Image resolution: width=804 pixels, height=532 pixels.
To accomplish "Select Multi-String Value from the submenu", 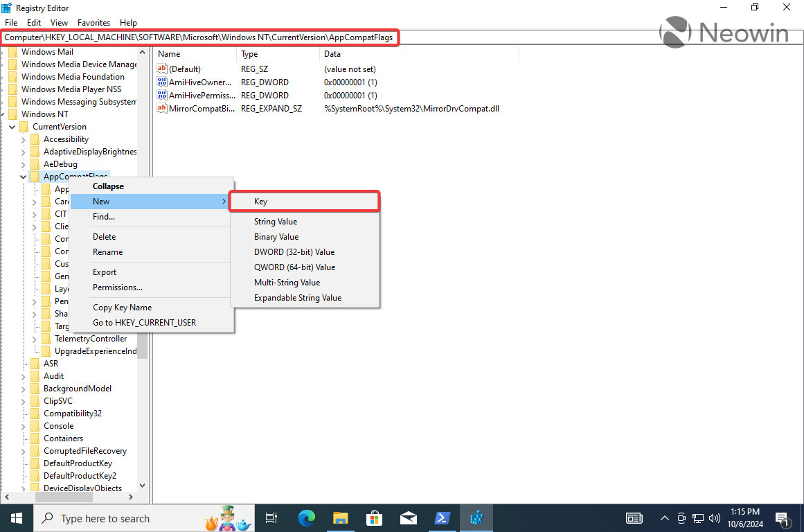I will [x=305, y=283].
